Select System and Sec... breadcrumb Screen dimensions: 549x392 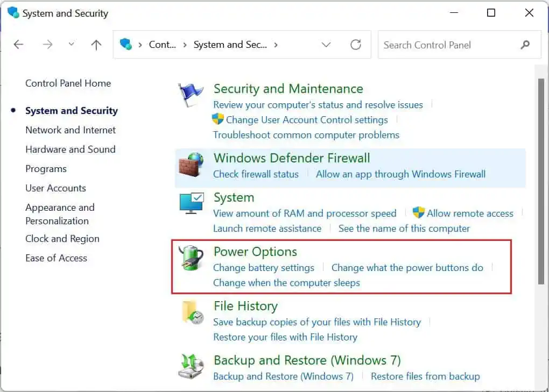230,45
